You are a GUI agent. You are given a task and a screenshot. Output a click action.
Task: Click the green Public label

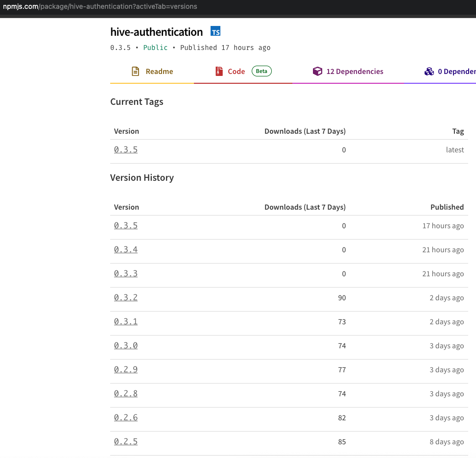point(155,48)
